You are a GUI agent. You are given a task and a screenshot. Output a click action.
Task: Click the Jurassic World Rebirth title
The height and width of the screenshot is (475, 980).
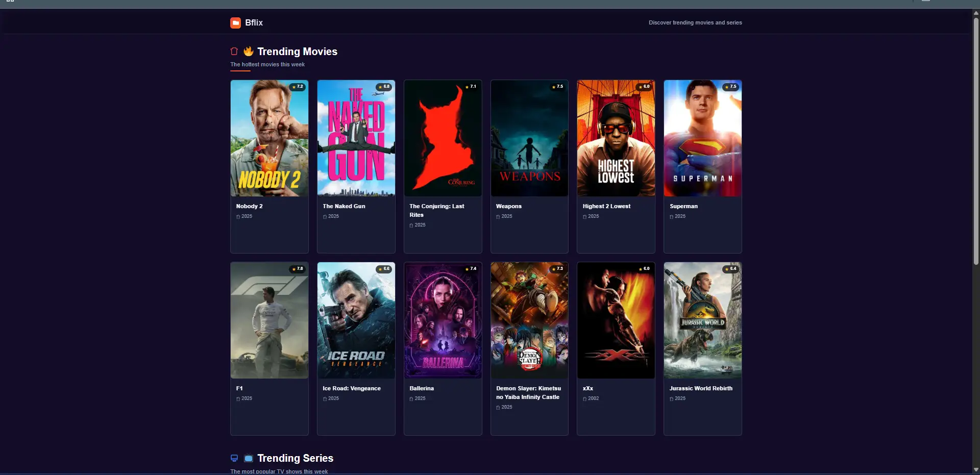701,388
